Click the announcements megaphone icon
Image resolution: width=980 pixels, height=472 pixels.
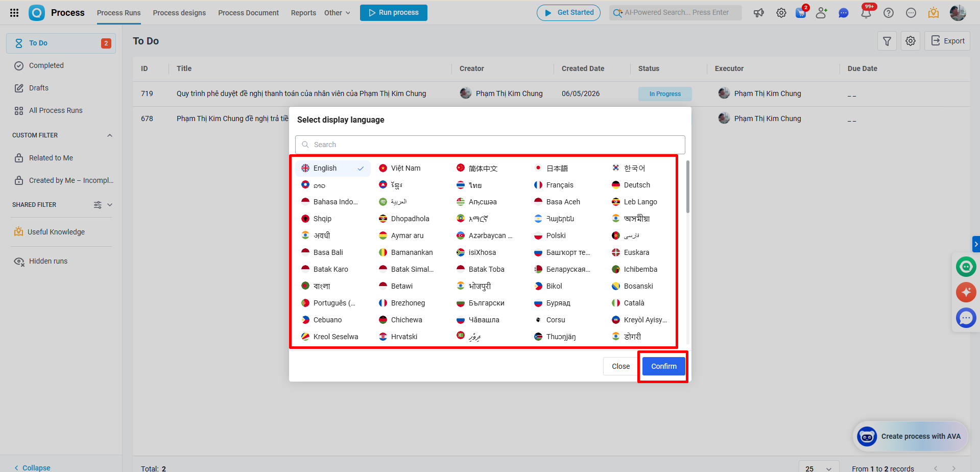point(759,13)
